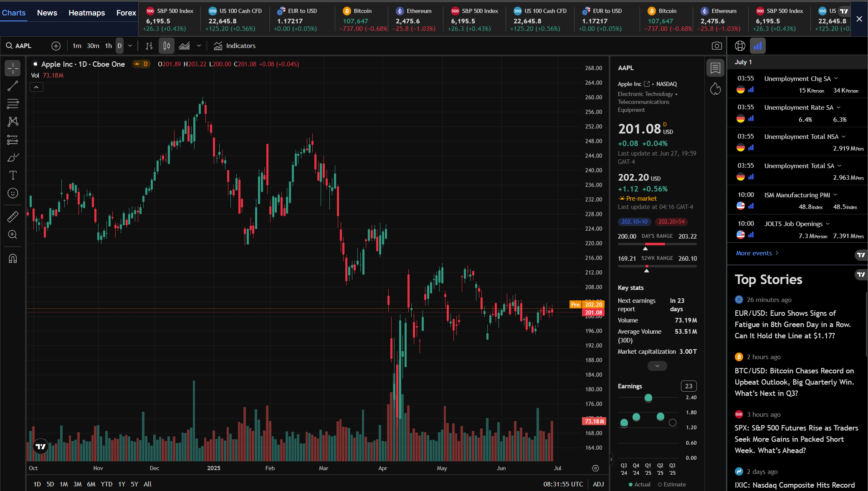Image resolution: width=868 pixels, height=491 pixels.
Task: Collapse the indicator legend chevron
Action: coord(36,87)
